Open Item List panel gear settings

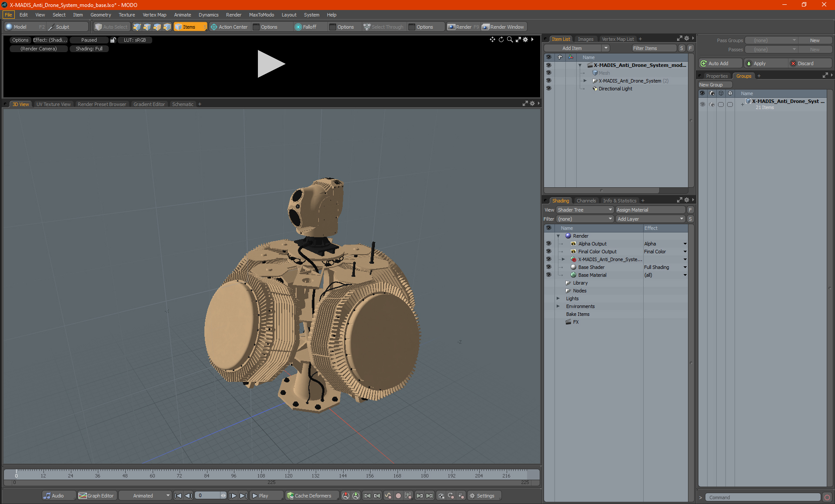(x=687, y=39)
